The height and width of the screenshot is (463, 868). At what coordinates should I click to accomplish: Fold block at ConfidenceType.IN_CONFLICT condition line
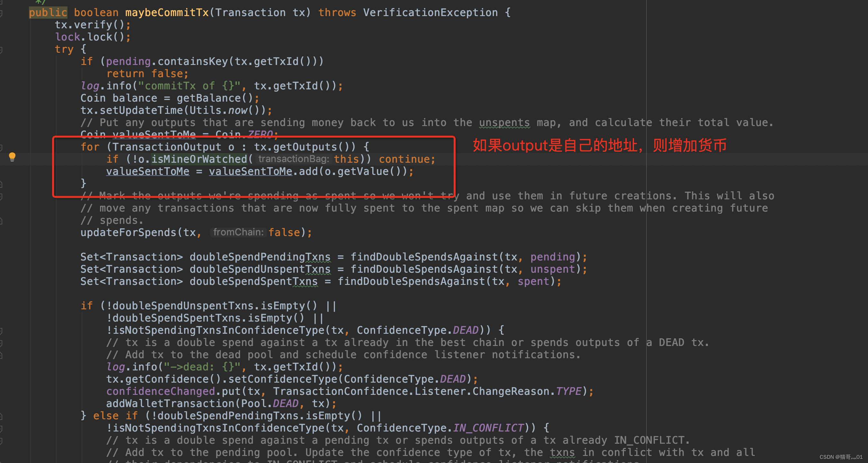[1, 429]
